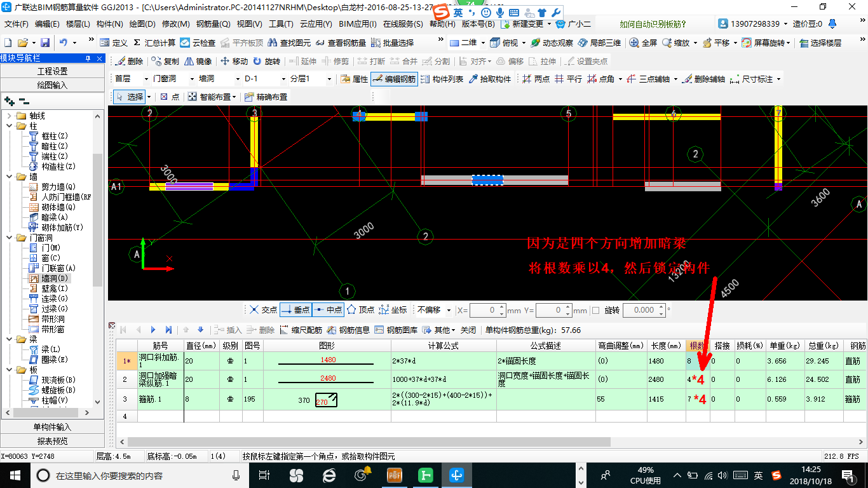The width and height of the screenshot is (868, 488).
Task: Click 新建变更 button
Action: click(x=527, y=24)
